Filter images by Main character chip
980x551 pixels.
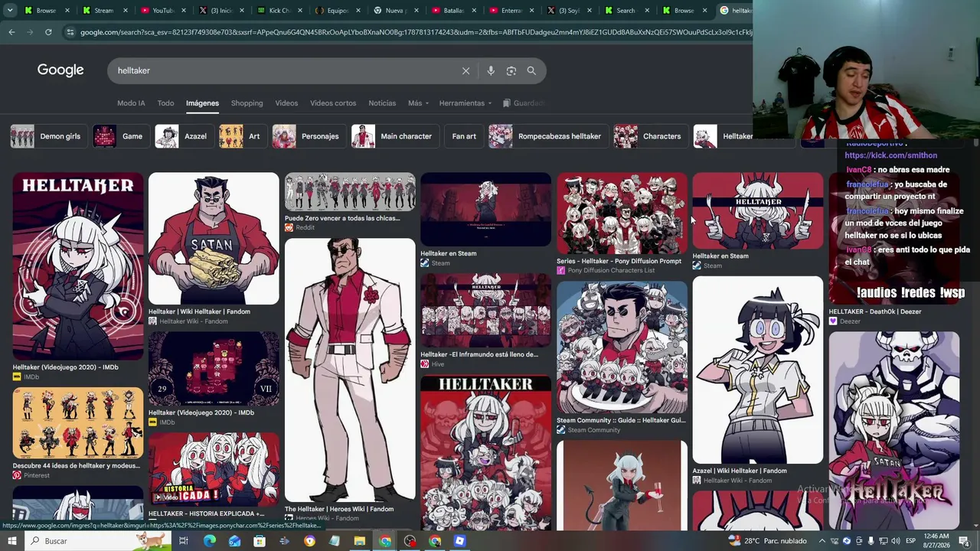pyautogui.click(x=394, y=136)
